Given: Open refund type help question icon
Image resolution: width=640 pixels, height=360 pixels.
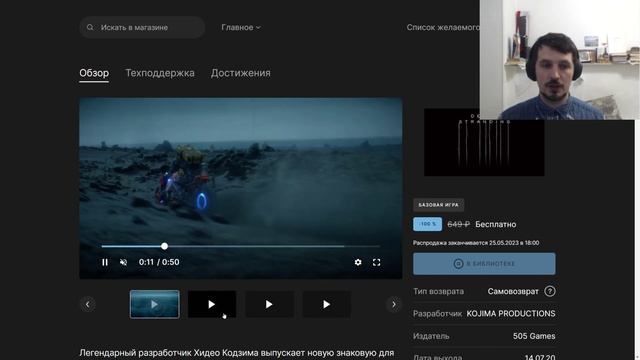Looking at the screenshot, I should [x=550, y=291].
